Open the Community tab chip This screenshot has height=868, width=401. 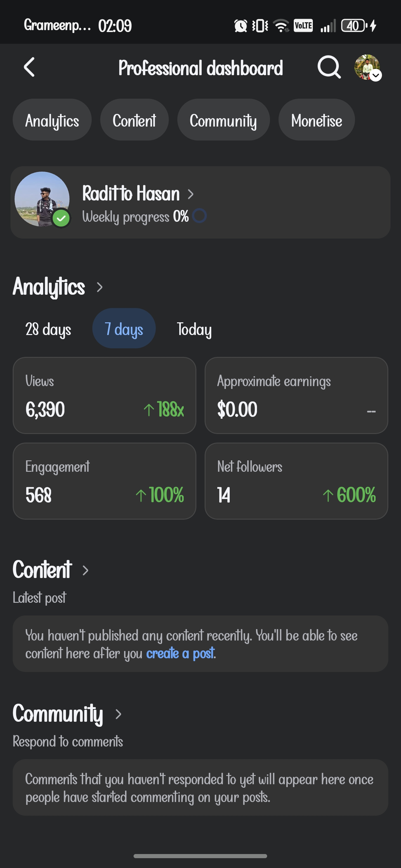pos(223,120)
